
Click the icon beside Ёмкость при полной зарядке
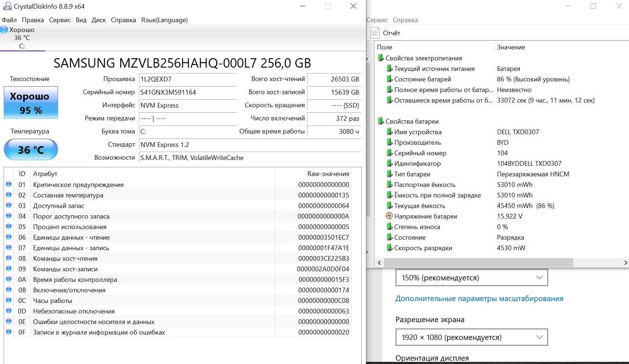coord(389,195)
